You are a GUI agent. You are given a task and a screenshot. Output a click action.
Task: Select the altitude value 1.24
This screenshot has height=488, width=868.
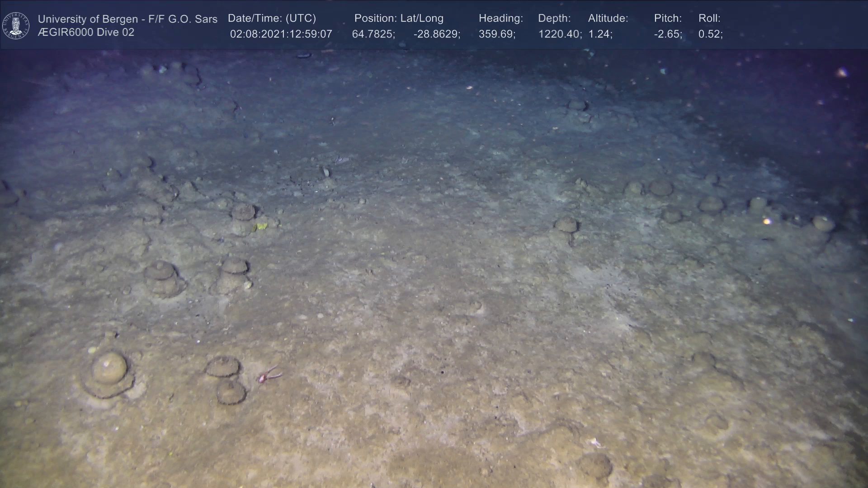click(x=600, y=34)
